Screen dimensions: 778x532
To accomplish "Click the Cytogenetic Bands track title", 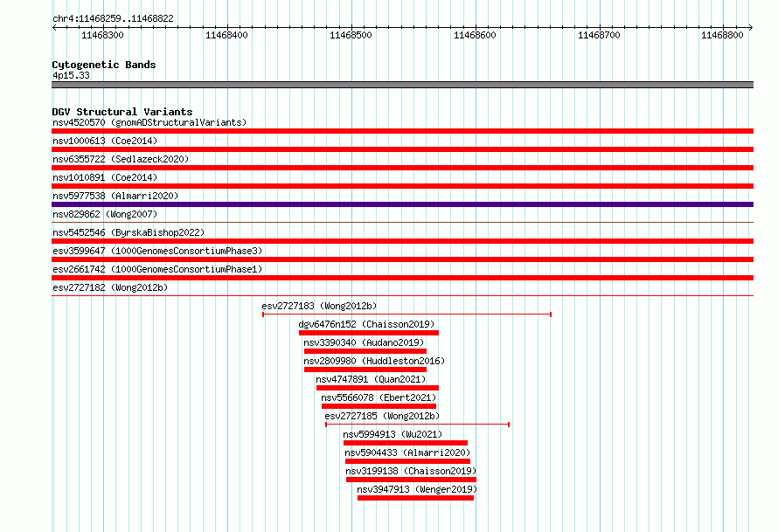I will click(x=104, y=65).
